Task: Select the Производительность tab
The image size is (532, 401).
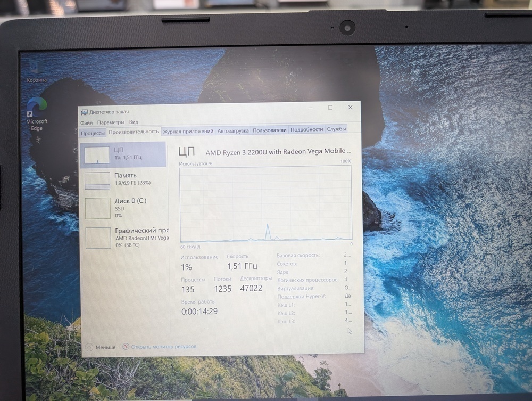Action: click(x=134, y=132)
